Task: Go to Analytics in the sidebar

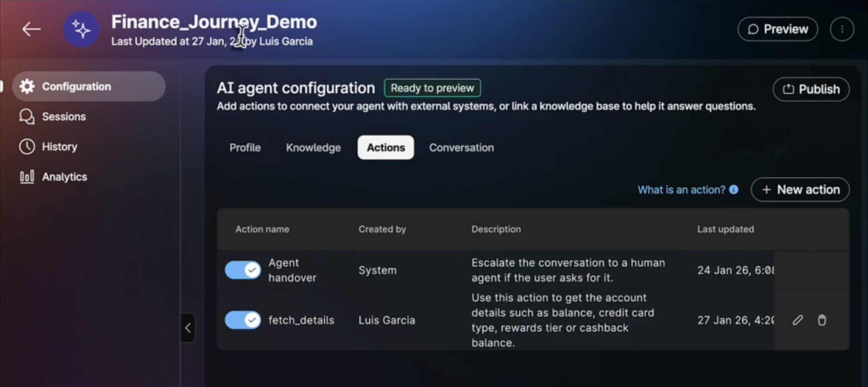Action: (x=64, y=177)
